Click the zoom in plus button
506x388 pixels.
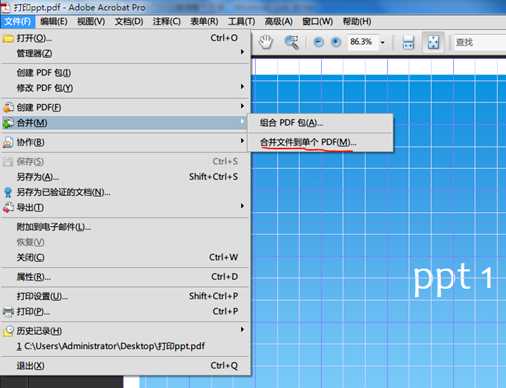(336, 42)
